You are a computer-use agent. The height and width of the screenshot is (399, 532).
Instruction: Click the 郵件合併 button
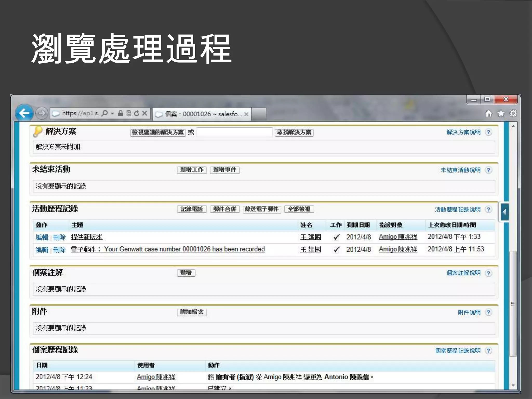point(225,209)
